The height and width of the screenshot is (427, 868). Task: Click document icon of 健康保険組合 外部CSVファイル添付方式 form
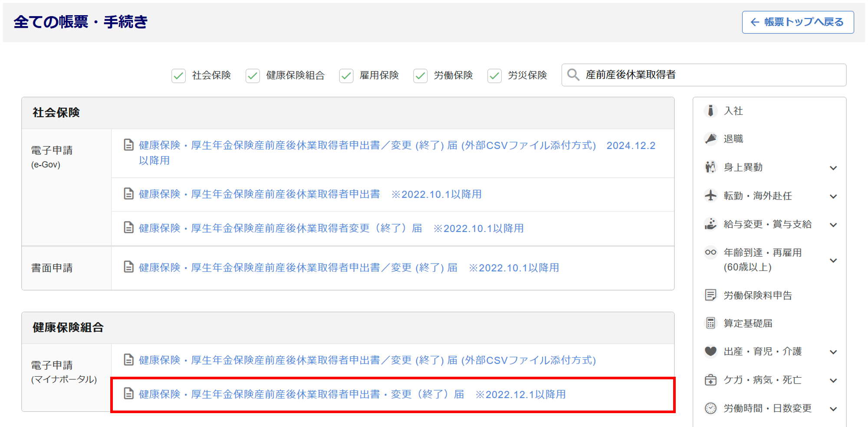point(128,360)
